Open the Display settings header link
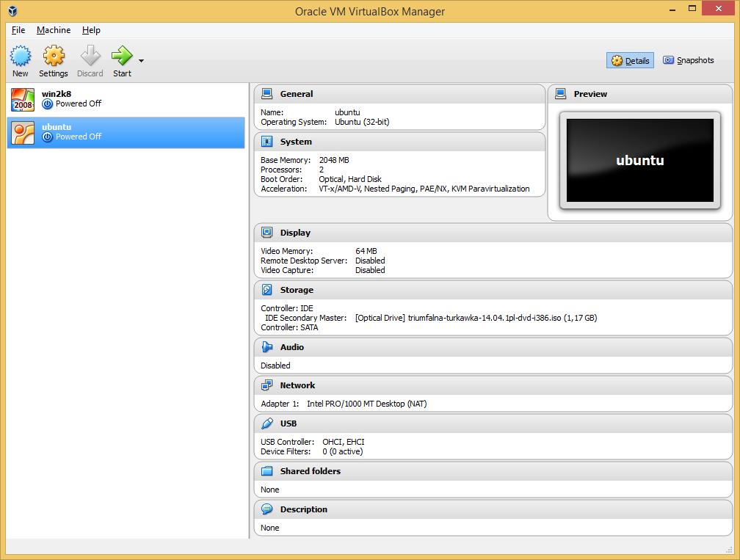The width and height of the screenshot is (740, 560). (295, 233)
